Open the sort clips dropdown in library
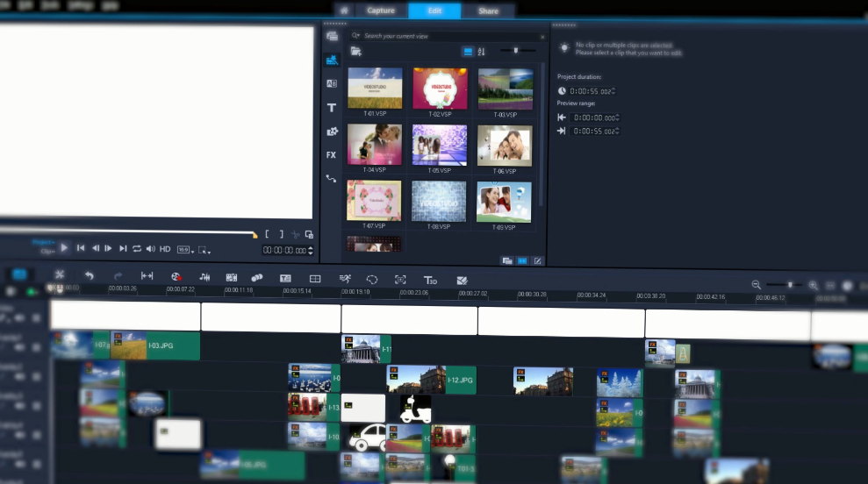Screen dimensions: 868x484 coord(481,52)
